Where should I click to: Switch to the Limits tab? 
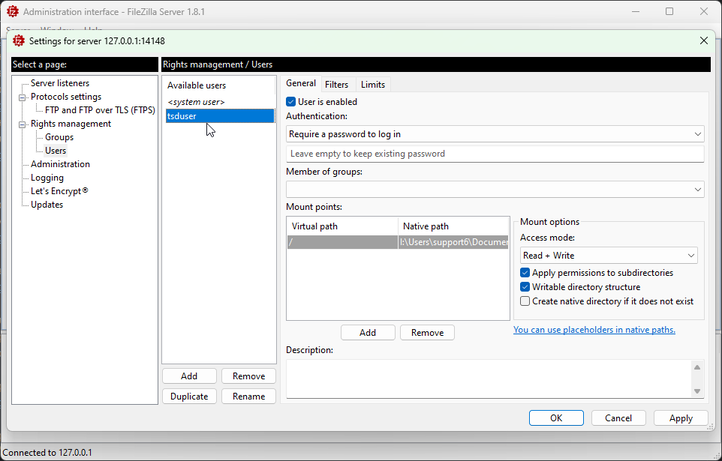click(373, 85)
